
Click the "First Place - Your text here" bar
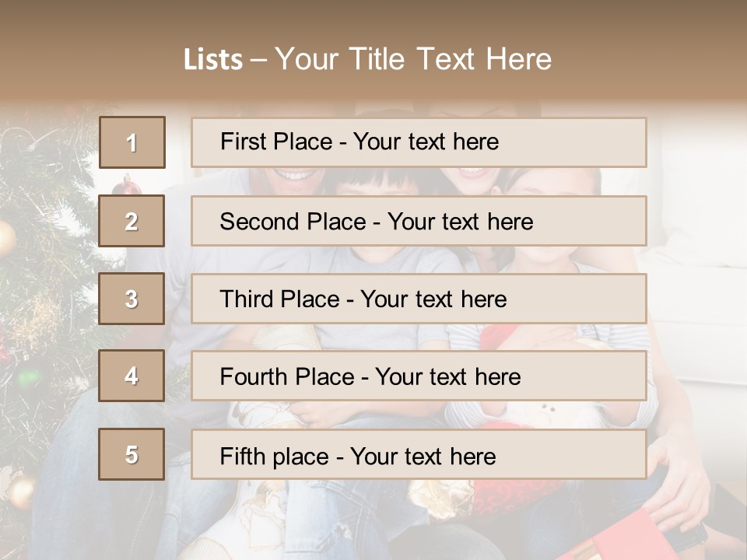(x=419, y=142)
